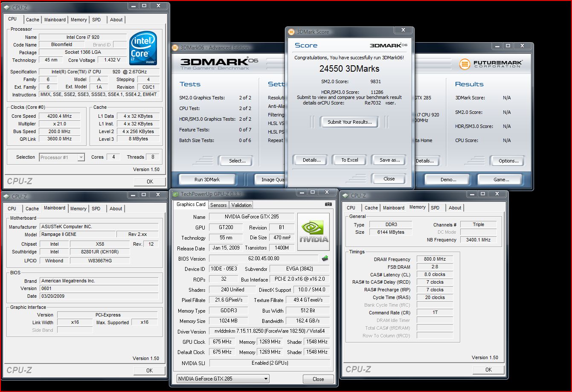Click Submit Your Results button
Image resolution: width=572 pixels, height=392 pixels.
350,122
